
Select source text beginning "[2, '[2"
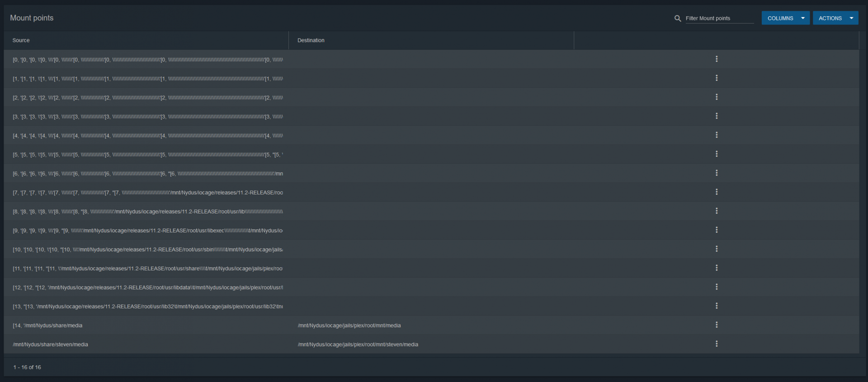point(148,98)
